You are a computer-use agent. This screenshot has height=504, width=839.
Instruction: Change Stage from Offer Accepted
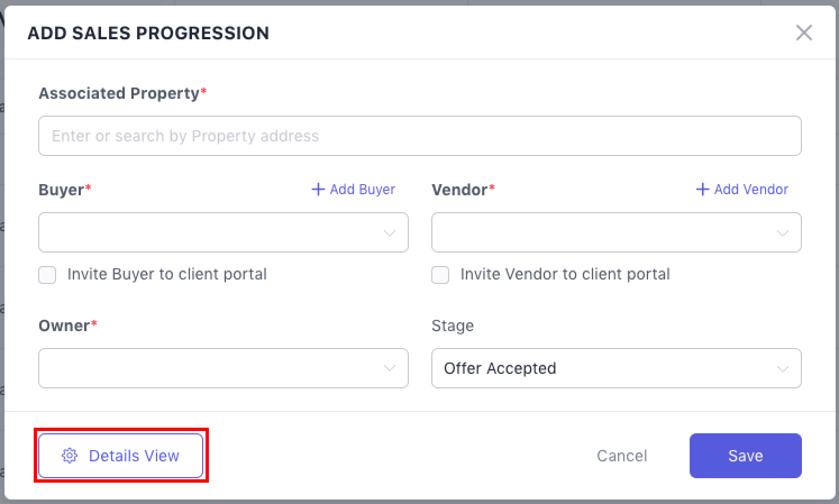tap(607, 368)
